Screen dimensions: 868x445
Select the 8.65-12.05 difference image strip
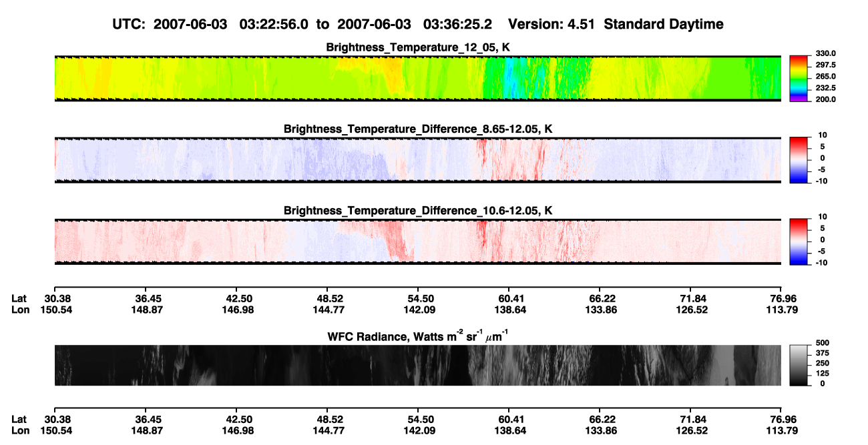tap(418, 160)
